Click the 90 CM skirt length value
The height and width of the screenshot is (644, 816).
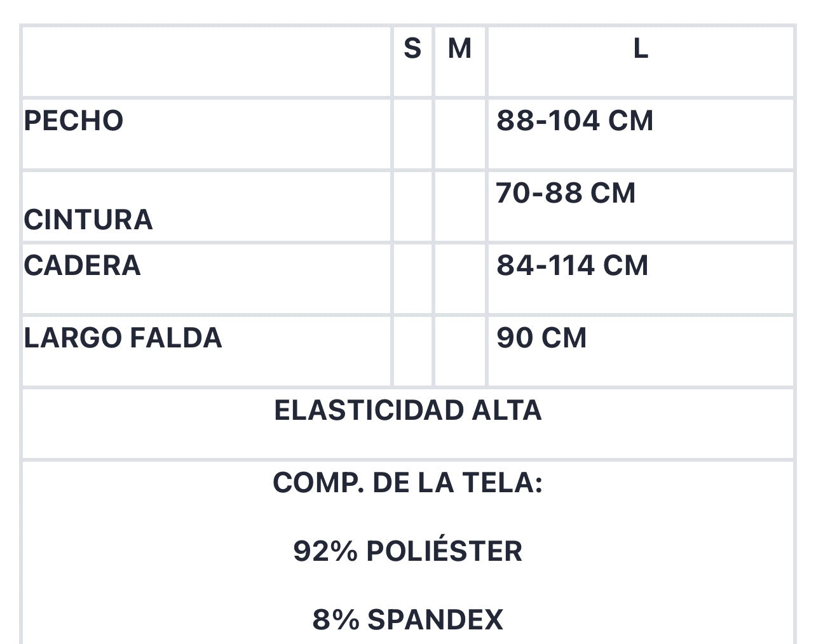coord(541,338)
